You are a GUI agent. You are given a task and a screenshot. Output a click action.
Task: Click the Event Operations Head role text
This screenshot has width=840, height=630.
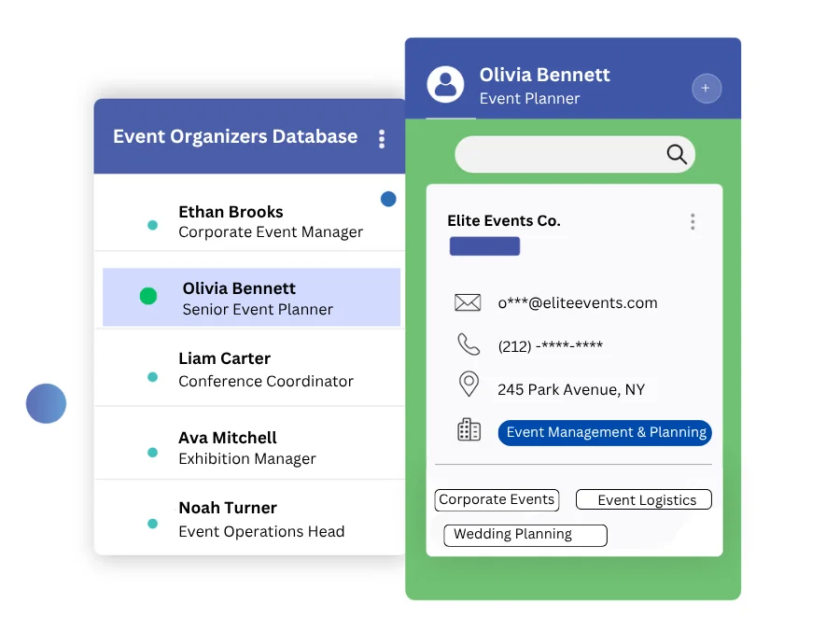[261, 531]
